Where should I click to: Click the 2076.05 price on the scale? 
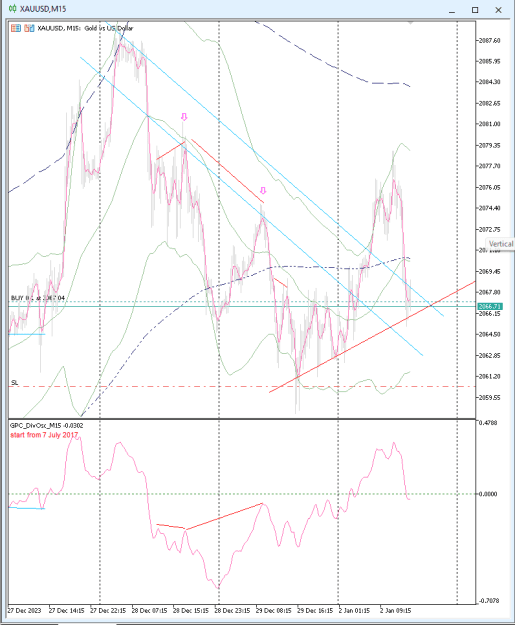[490, 187]
